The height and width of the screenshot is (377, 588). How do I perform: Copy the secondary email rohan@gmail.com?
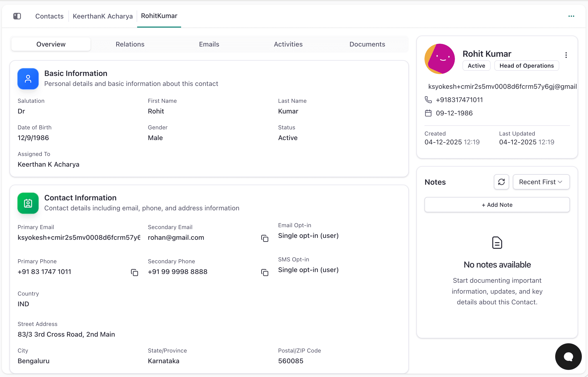265,238
